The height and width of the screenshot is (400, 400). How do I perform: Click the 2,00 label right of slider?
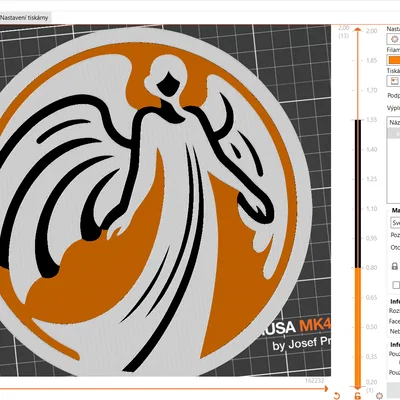[371, 31]
